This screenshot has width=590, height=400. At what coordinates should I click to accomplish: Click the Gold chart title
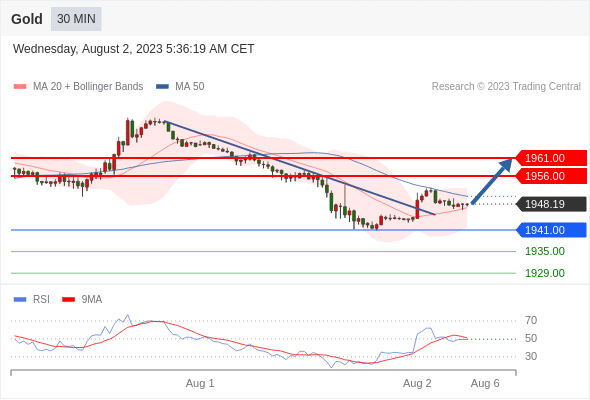tap(27, 19)
